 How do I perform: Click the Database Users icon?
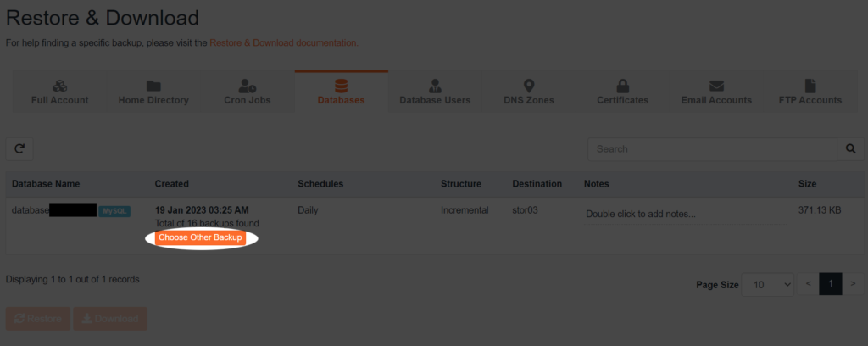[x=435, y=86]
